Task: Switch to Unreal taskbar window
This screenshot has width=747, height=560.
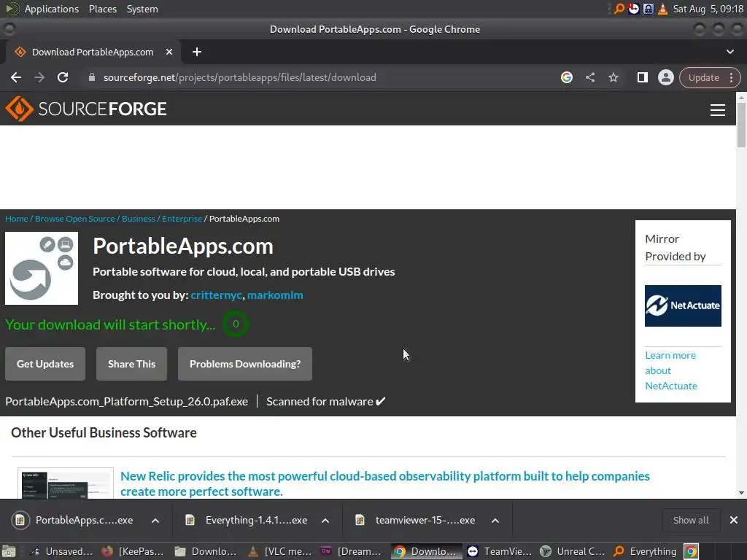Action: pyautogui.click(x=572, y=551)
